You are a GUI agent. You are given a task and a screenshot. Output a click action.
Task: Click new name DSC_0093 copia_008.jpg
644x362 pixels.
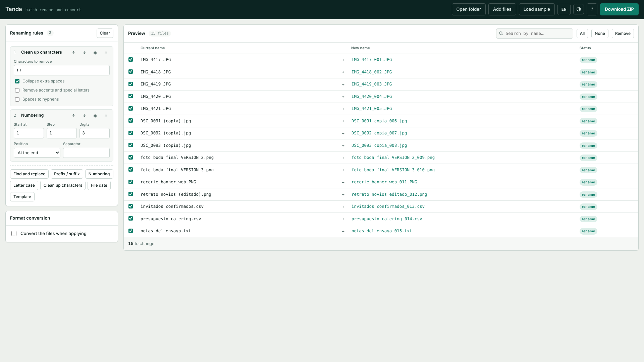(379, 145)
